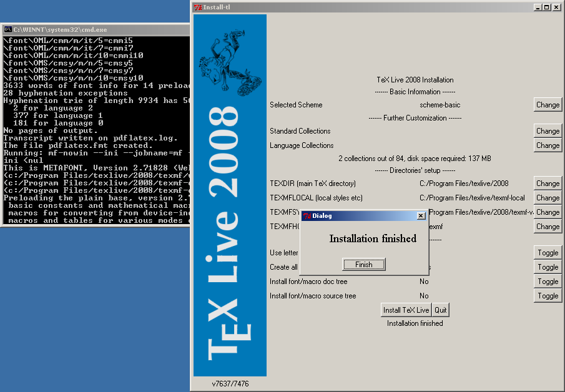Change the Language Collections selection
The width and height of the screenshot is (565, 392).
click(x=548, y=145)
